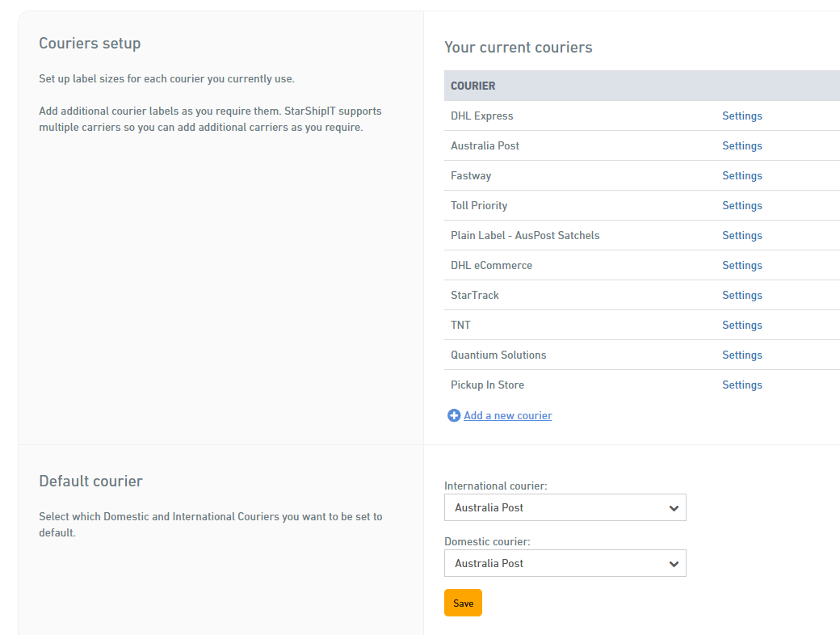The image size is (840, 635).
Task: Open the Domestic courier dropdown chevron
Action: tap(673, 563)
